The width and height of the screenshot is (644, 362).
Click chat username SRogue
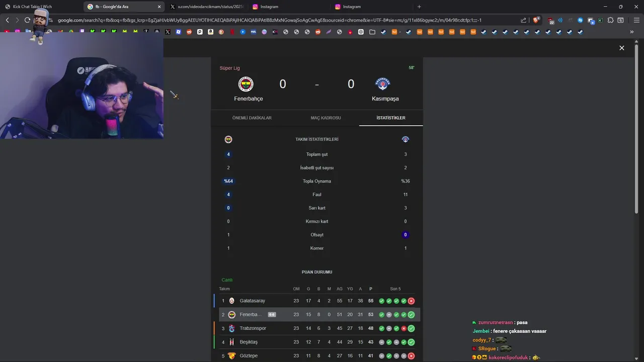coord(487,348)
